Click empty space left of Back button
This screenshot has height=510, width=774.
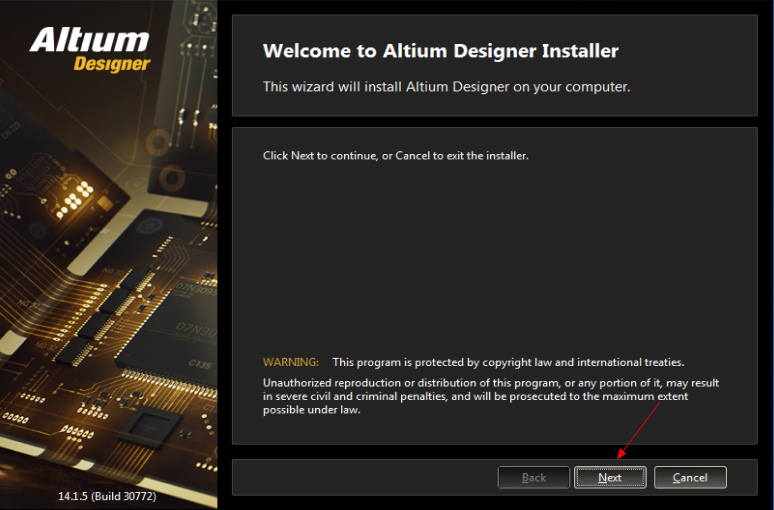click(365, 478)
